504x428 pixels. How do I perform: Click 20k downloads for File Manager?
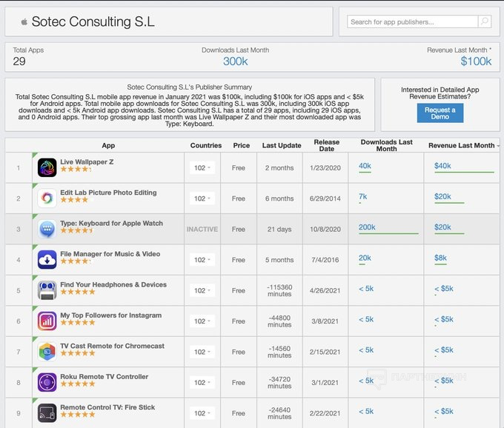365,258
